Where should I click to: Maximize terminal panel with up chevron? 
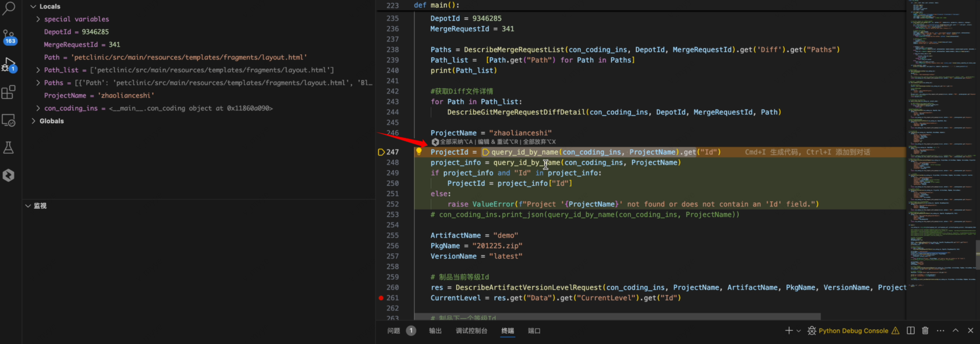[955, 330]
